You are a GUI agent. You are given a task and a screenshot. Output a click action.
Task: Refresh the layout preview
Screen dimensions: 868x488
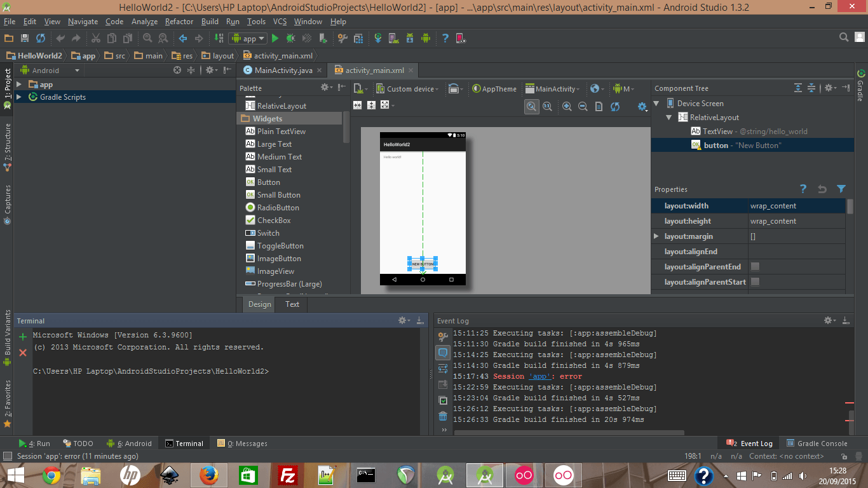(615, 107)
